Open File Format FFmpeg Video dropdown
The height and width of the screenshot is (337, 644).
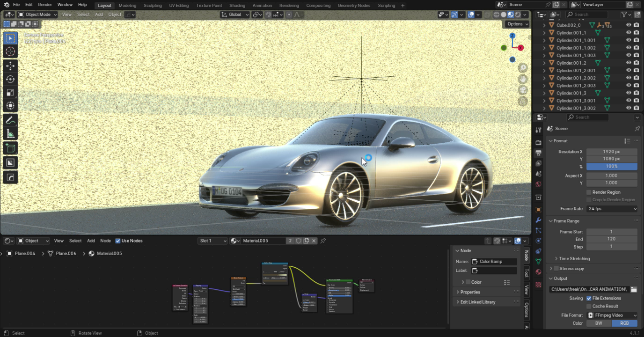(x=612, y=315)
